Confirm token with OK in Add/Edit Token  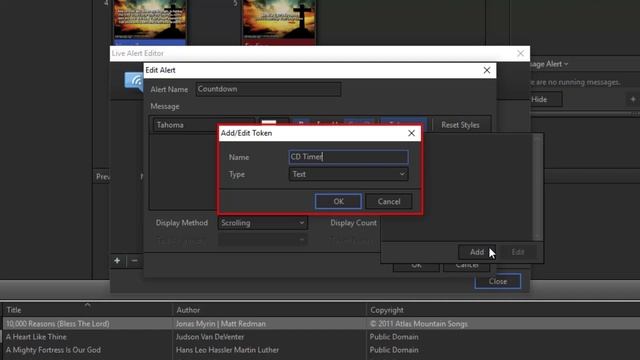pos(338,201)
